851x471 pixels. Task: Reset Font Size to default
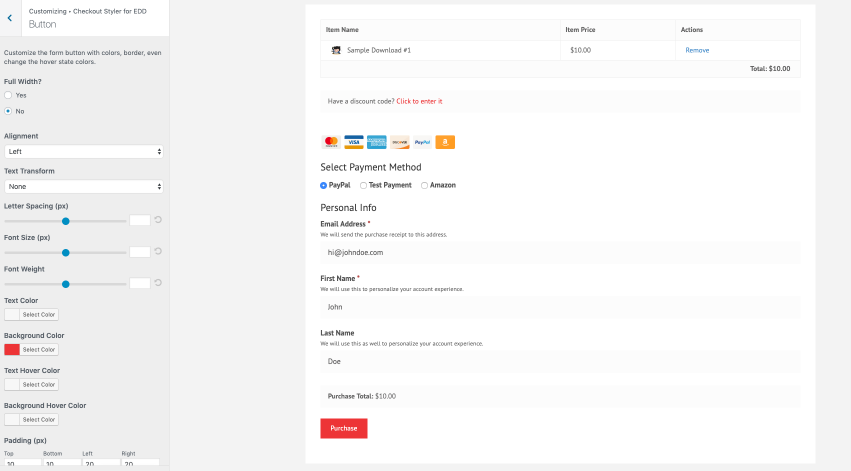(158, 251)
